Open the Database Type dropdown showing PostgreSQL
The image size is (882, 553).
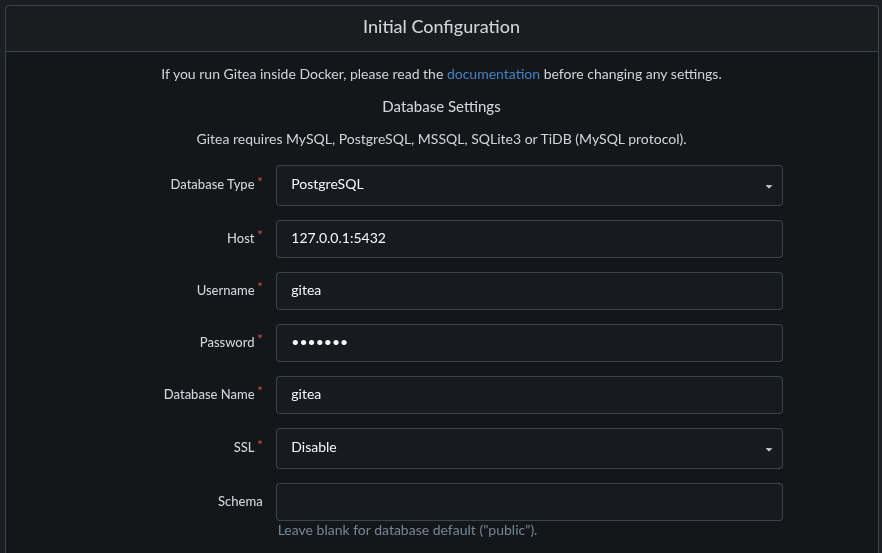[x=529, y=185]
